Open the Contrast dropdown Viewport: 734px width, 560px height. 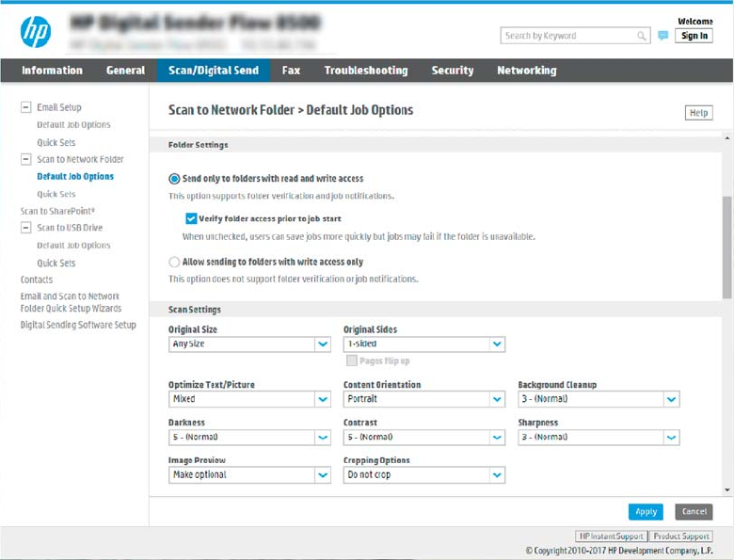click(x=424, y=437)
